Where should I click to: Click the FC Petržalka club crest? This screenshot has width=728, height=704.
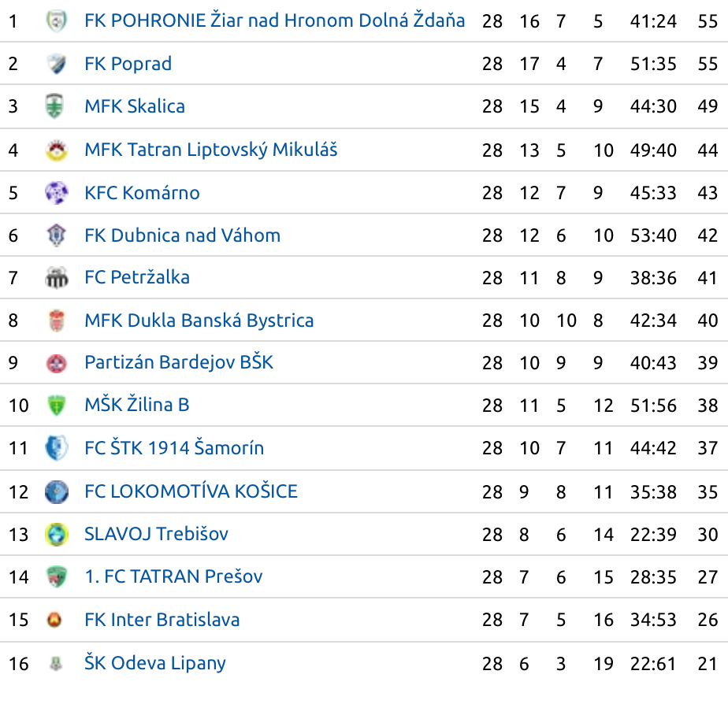56,277
